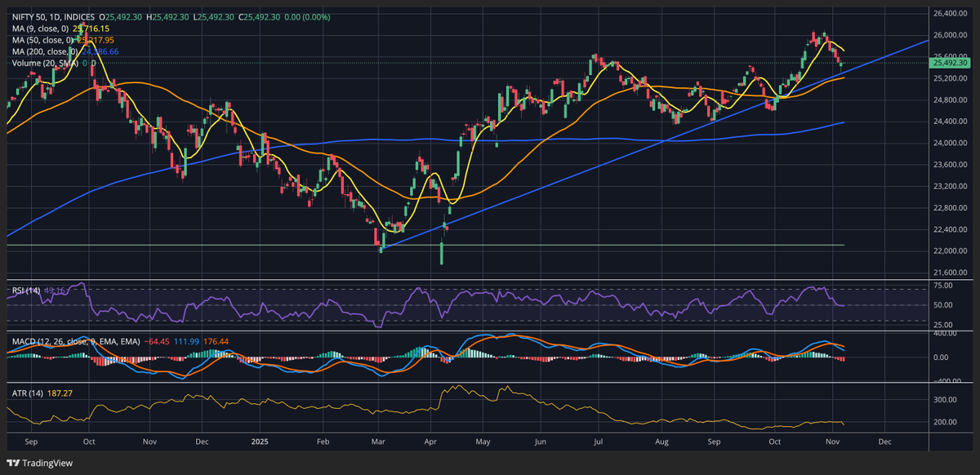Click the MACD line value 111.99
Screen dimensions: 980x475
click(186, 340)
